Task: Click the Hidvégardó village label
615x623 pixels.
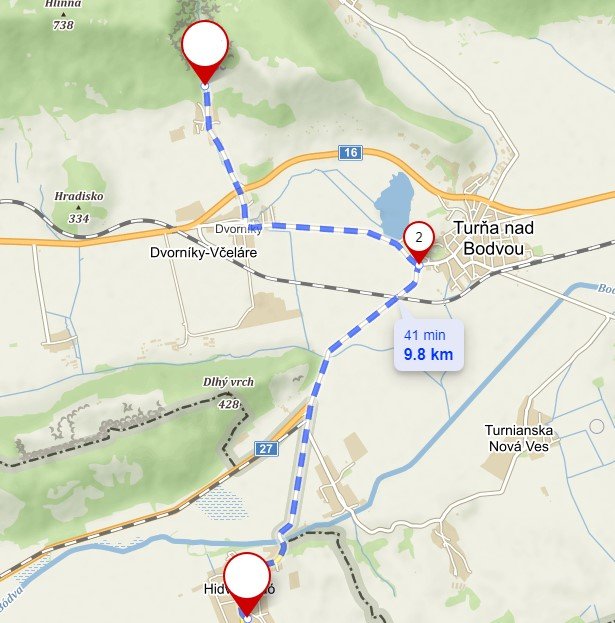Action: tap(239, 588)
